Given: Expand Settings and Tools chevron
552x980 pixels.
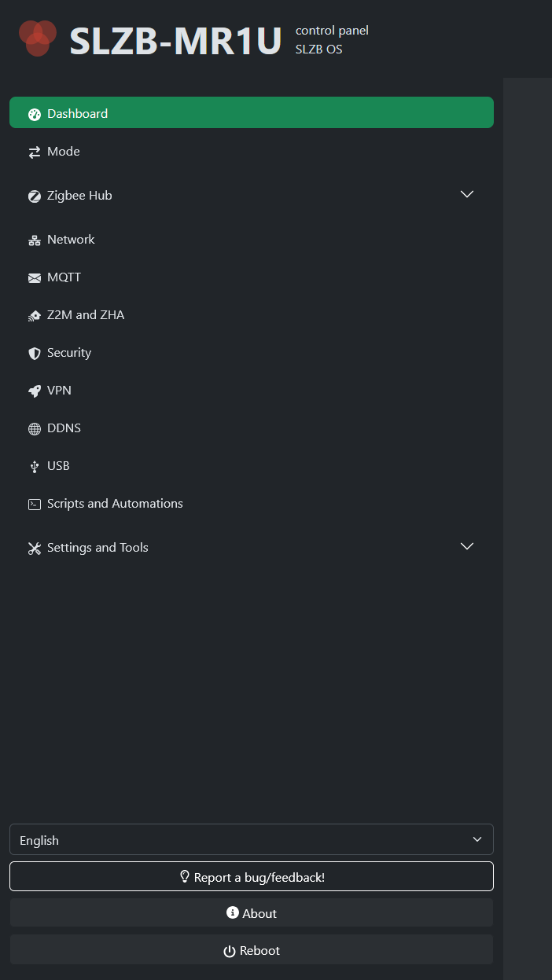Looking at the screenshot, I should coord(466,547).
